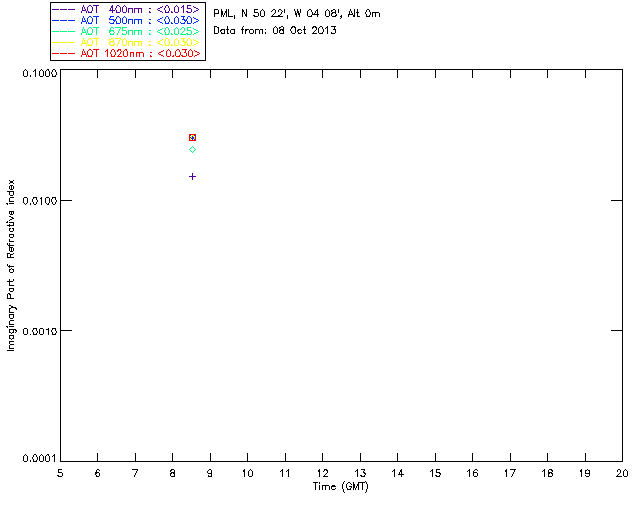Click the x-axis tick label 10
Viewport: 640px width, 512px height.
[247, 473]
